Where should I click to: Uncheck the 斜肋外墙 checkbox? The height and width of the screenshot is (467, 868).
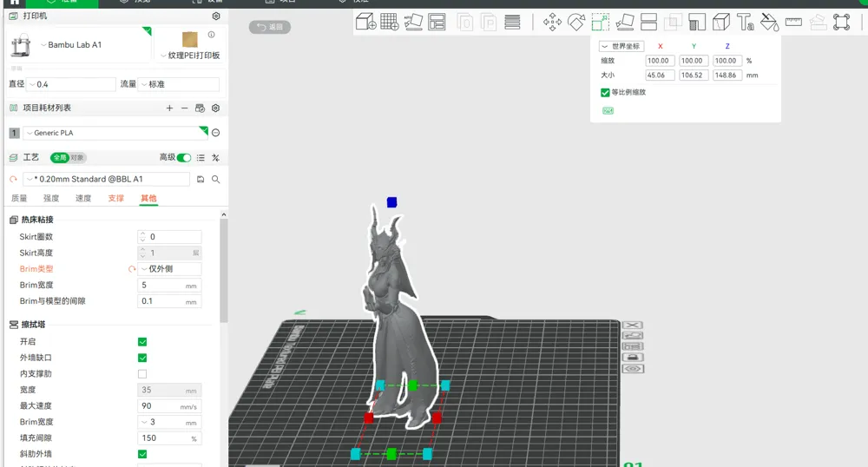[142, 454]
